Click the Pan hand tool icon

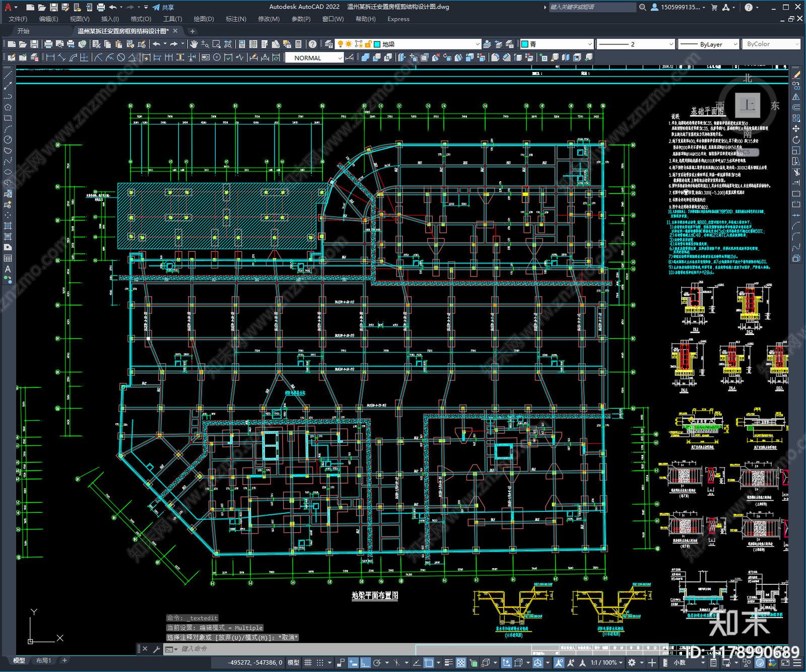tap(194, 44)
